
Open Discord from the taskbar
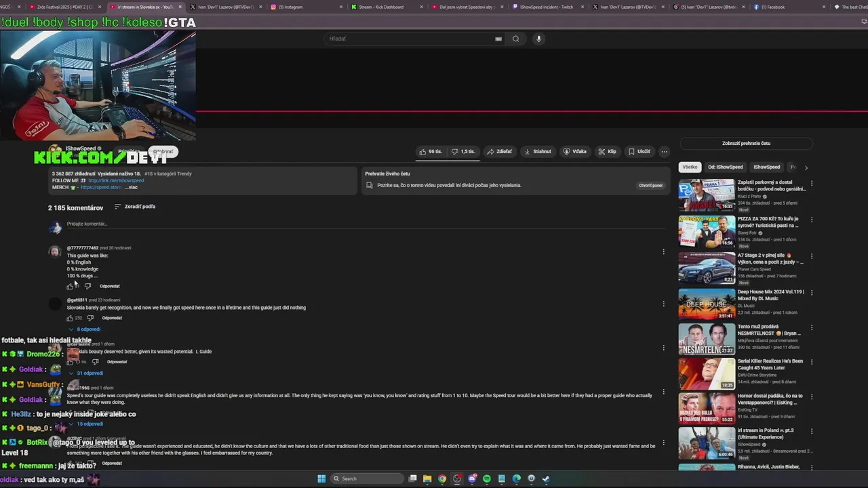tap(472, 479)
